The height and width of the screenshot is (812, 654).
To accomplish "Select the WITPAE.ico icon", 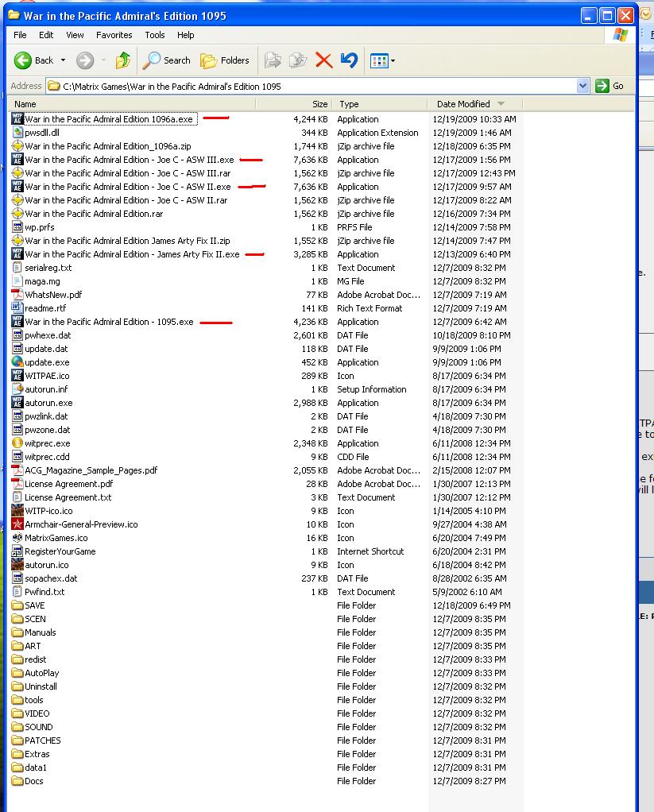I will tap(17, 376).
